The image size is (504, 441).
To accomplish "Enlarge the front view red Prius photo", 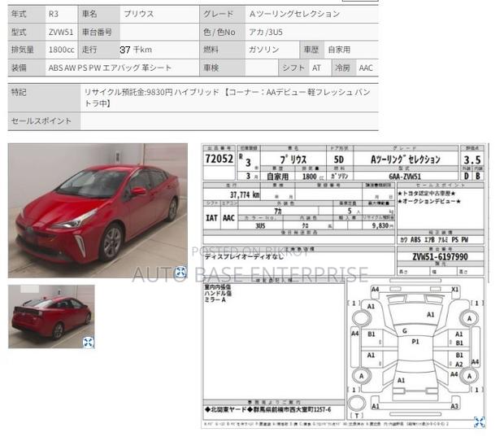I will click(x=180, y=272).
